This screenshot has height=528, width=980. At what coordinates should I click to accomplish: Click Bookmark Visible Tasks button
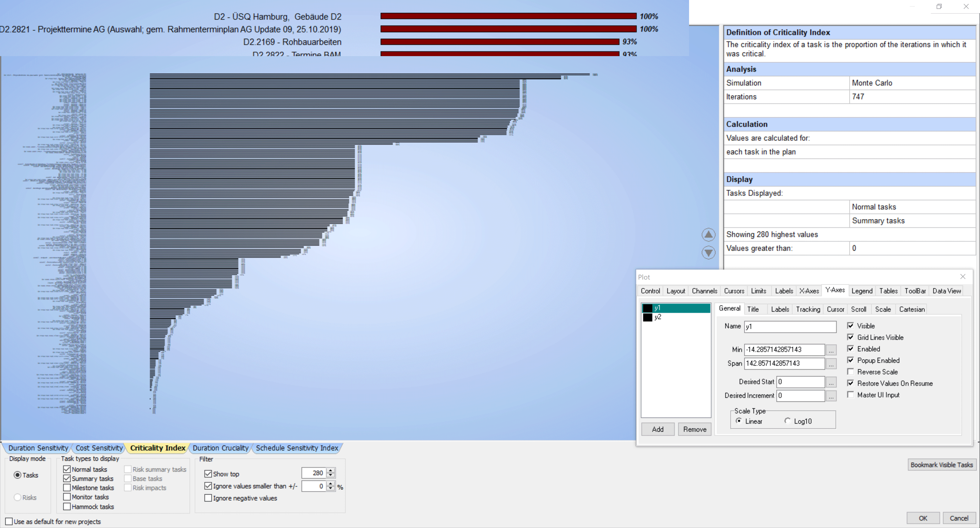point(941,464)
